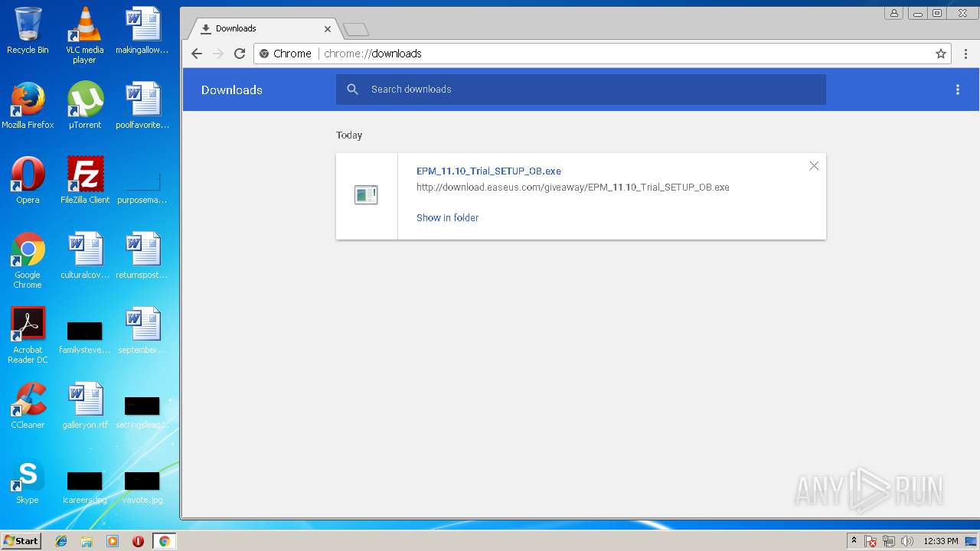Remove EPM_11.10_Trial_SETUP_OB.exe from the list
This screenshot has height=551, width=980.
coord(814,166)
